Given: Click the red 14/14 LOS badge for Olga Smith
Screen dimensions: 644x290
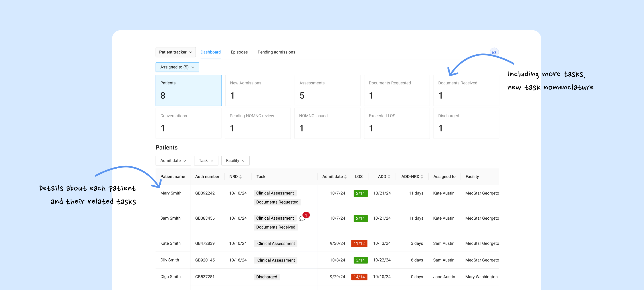Looking at the screenshot, I should [x=359, y=277].
